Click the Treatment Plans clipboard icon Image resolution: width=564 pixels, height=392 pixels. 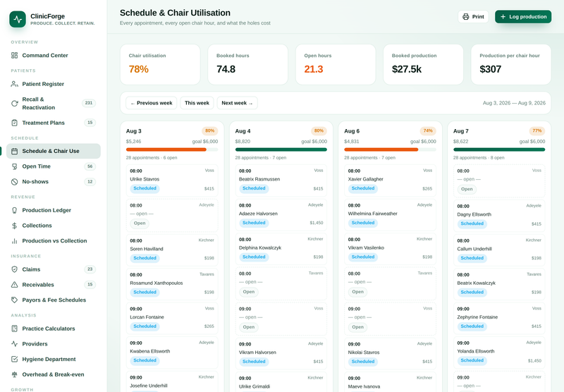(14, 123)
